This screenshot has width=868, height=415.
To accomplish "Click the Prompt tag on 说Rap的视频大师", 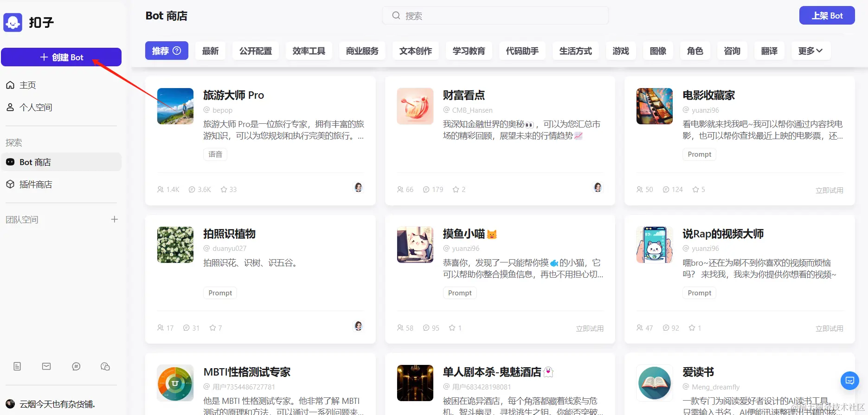I will coord(700,293).
